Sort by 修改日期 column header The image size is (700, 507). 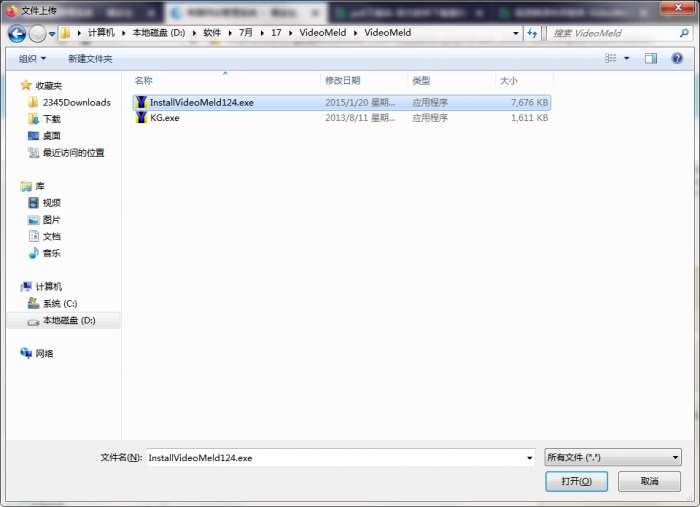point(343,80)
